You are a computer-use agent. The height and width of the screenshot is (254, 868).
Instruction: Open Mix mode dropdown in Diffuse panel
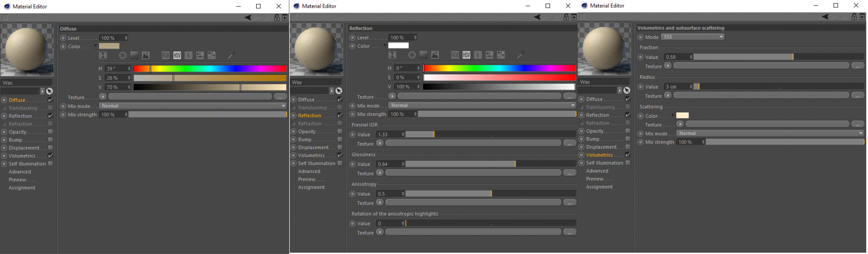tap(193, 106)
